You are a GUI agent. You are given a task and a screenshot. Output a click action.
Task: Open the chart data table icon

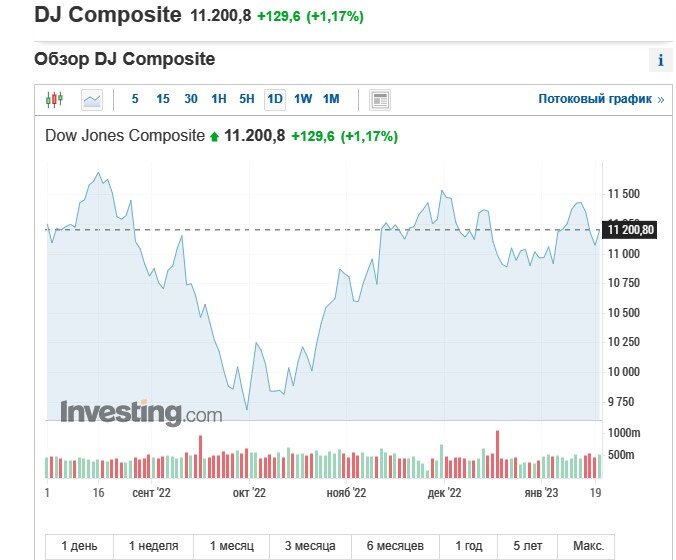point(380,99)
